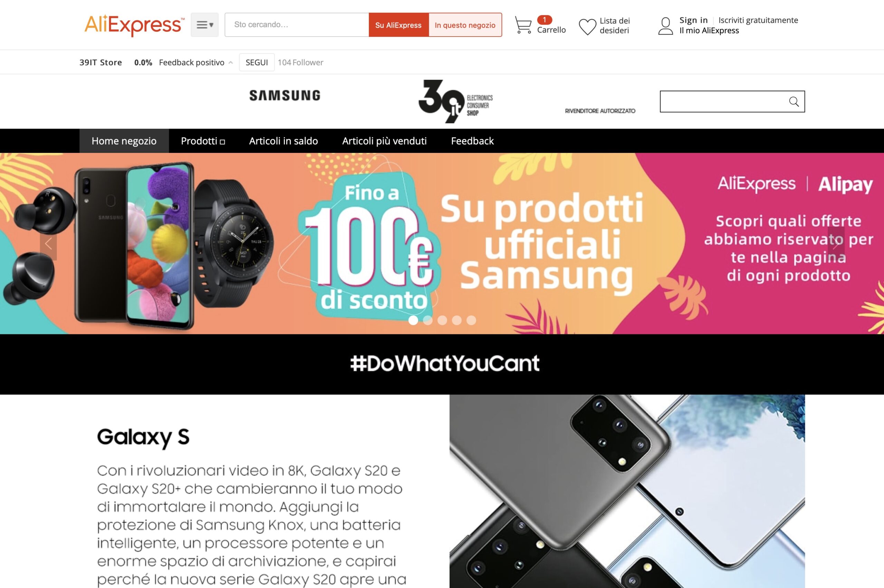Image resolution: width=884 pixels, height=588 pixels.
Task: Open the Articoli in saldo tab
Action: pos(283,141)
